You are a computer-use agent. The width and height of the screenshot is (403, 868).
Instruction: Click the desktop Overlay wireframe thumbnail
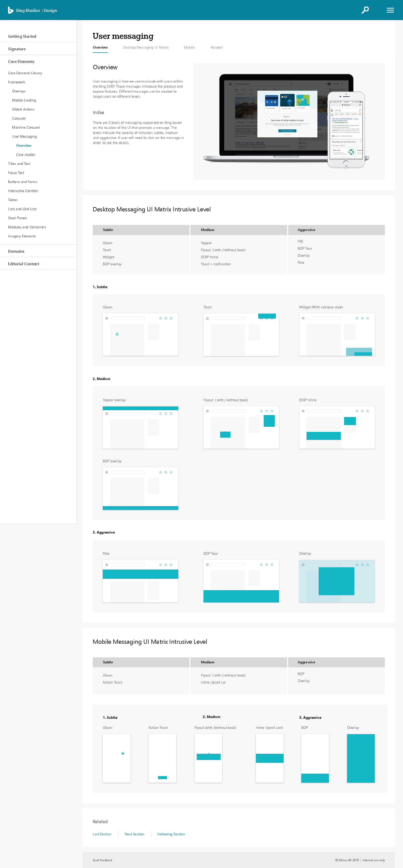point(337,581)
